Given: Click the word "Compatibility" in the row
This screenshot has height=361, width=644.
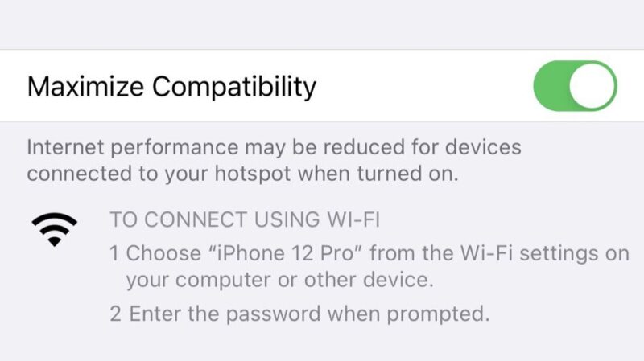Looking at the screenshot, I should (x=234, y=87).
